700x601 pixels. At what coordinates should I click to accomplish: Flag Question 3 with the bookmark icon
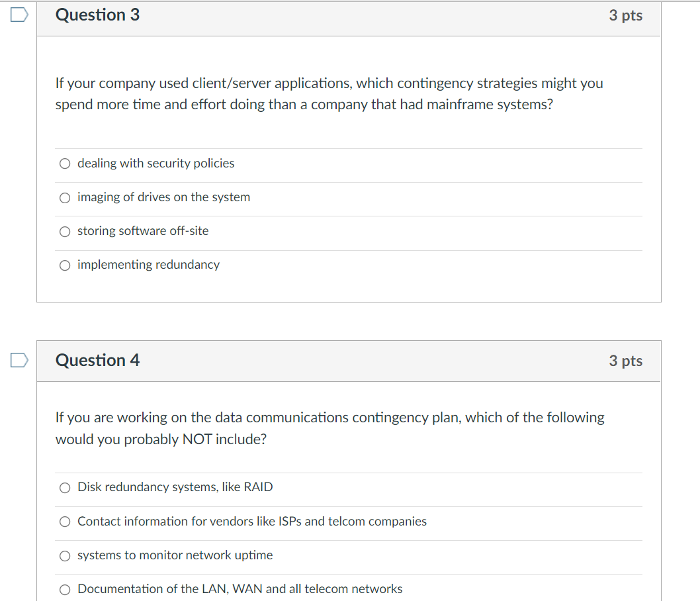pos(19,15)
